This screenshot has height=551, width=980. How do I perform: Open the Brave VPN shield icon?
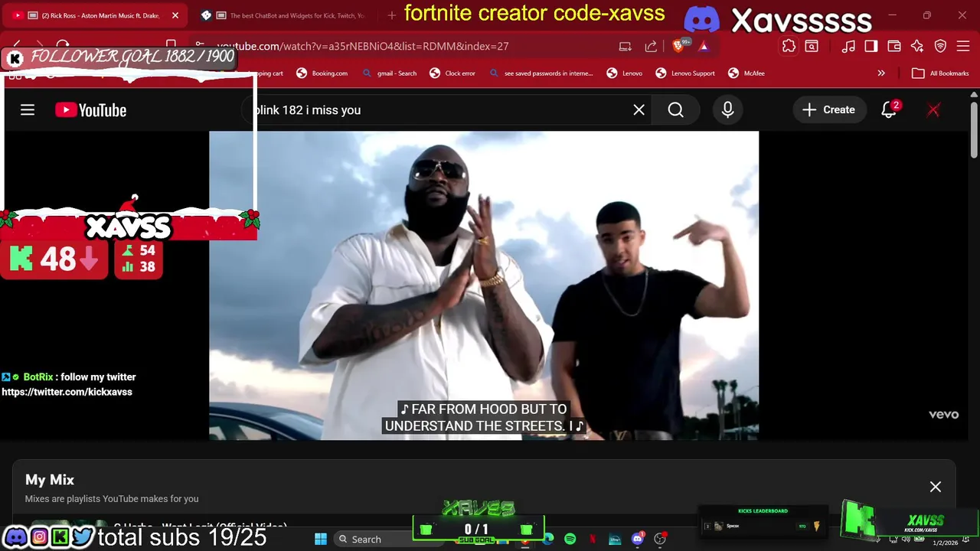pos(941,46)
